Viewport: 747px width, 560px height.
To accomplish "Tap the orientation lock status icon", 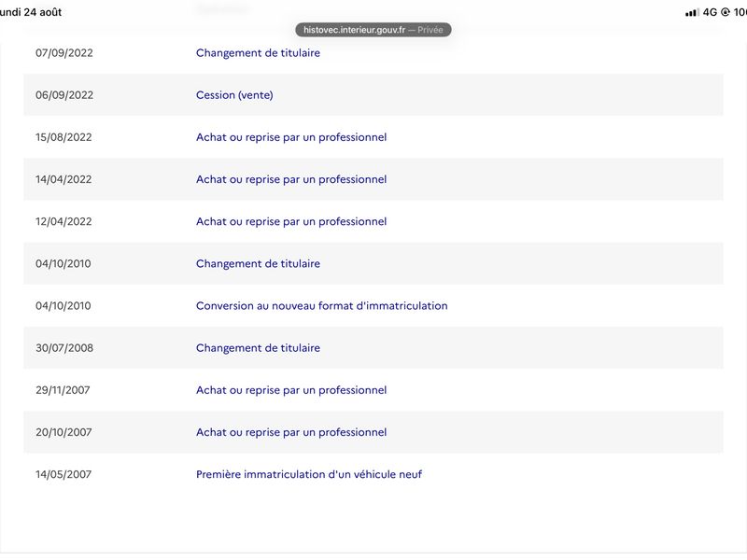I will [x=726, y=12].
